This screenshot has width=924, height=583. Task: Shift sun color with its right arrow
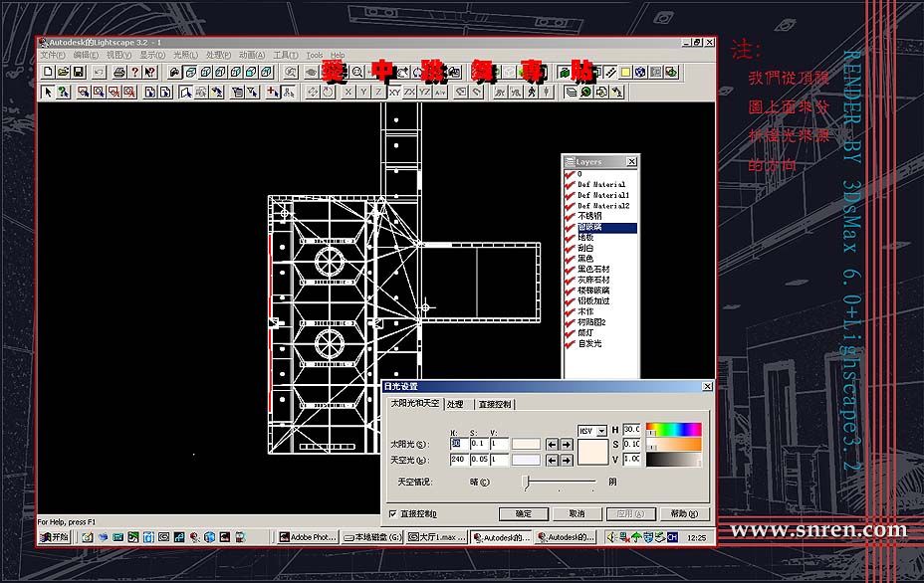(566, 445)
